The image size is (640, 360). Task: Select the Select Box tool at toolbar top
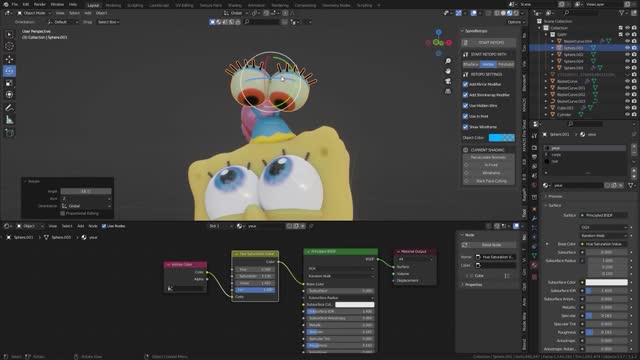[9, 34]
